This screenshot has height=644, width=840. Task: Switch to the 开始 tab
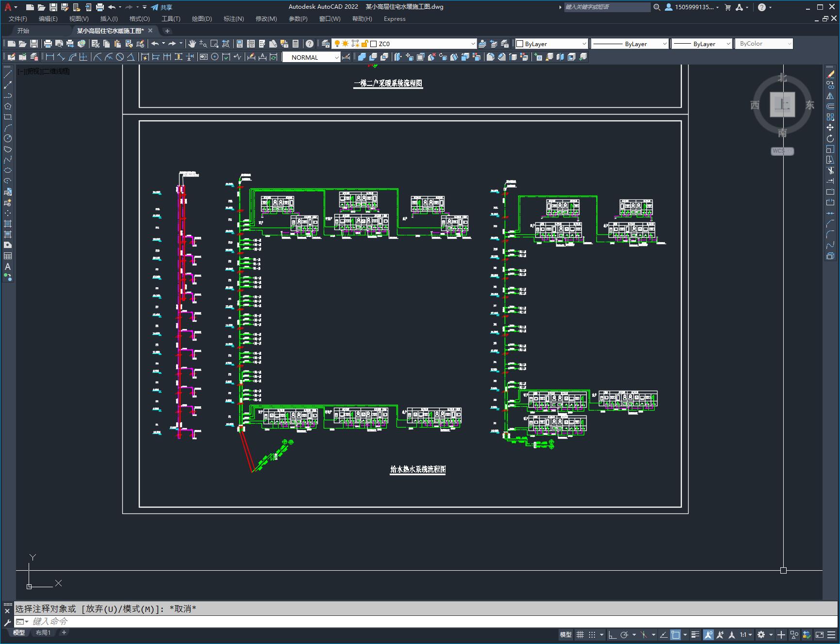click(x=23, y=31)
